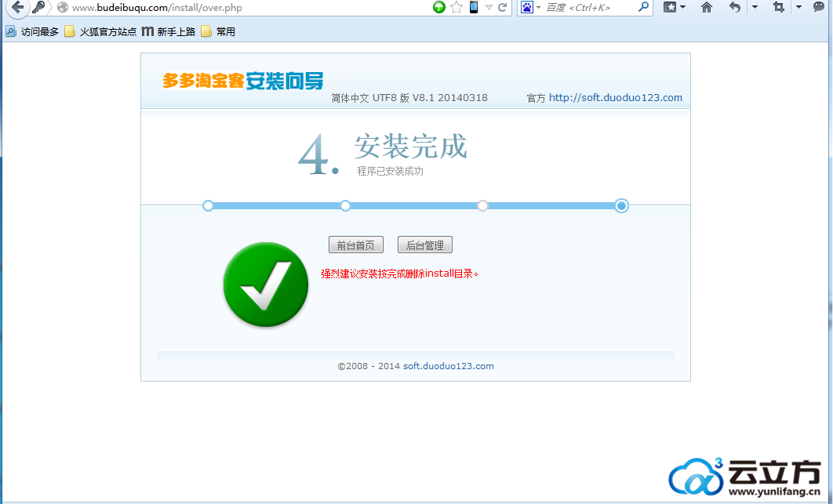Open the 访问最多 bookmark
Viewport: 833px width, 504px height.
pos(32,32)
